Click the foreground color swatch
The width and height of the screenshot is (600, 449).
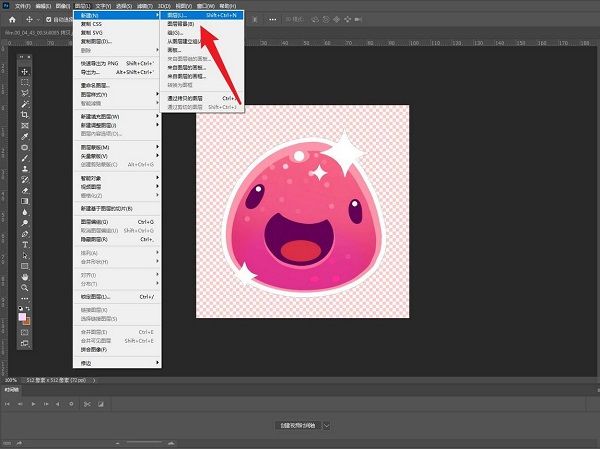(x=22, y=316)
